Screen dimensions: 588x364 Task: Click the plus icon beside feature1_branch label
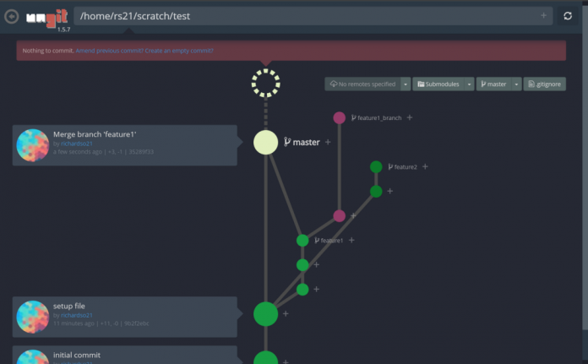410,117
